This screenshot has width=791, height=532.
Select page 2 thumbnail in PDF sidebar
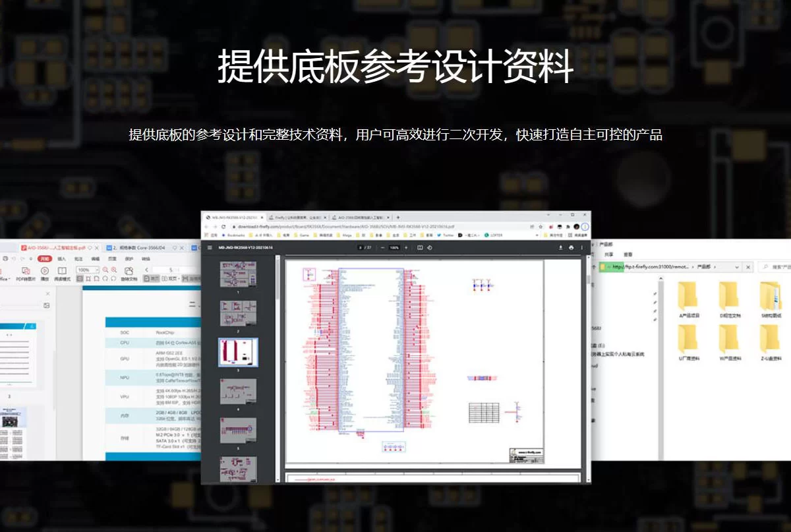[x=238, y=312]
